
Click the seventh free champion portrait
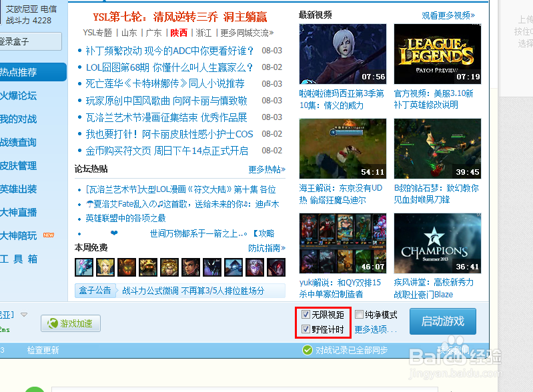click(x=212, y=267)
